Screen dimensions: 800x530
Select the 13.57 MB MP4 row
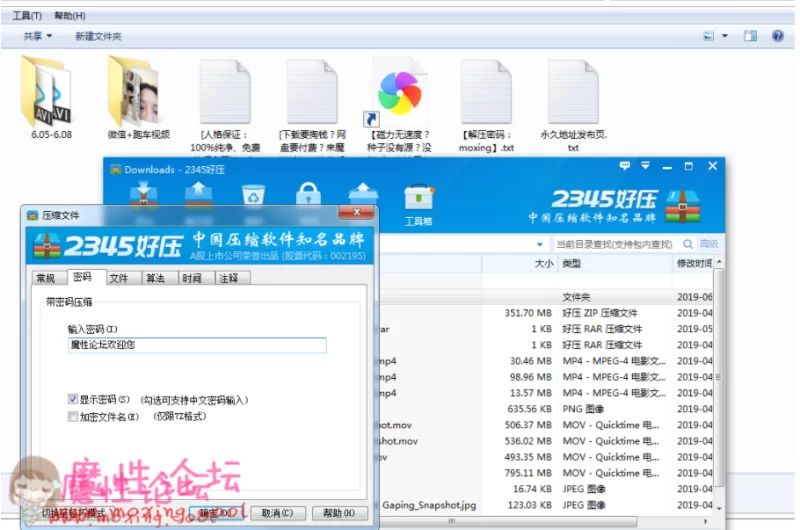point(546,393)
